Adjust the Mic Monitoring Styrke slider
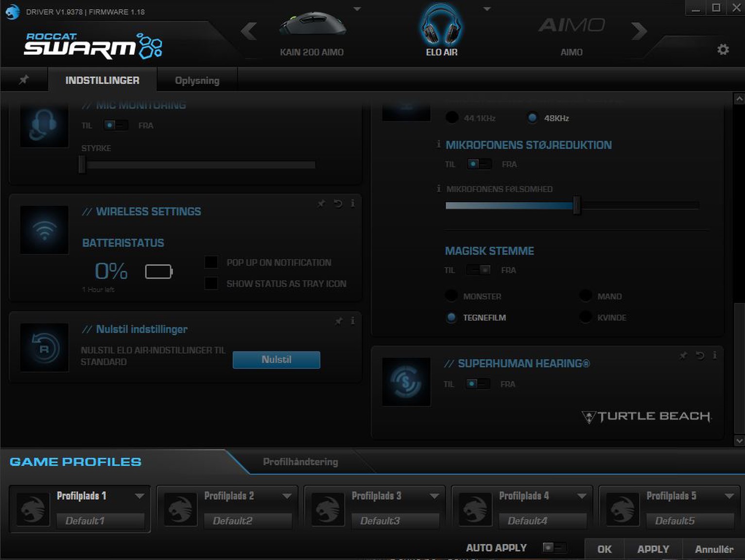The image size is (745, 560). click(82, 165)
